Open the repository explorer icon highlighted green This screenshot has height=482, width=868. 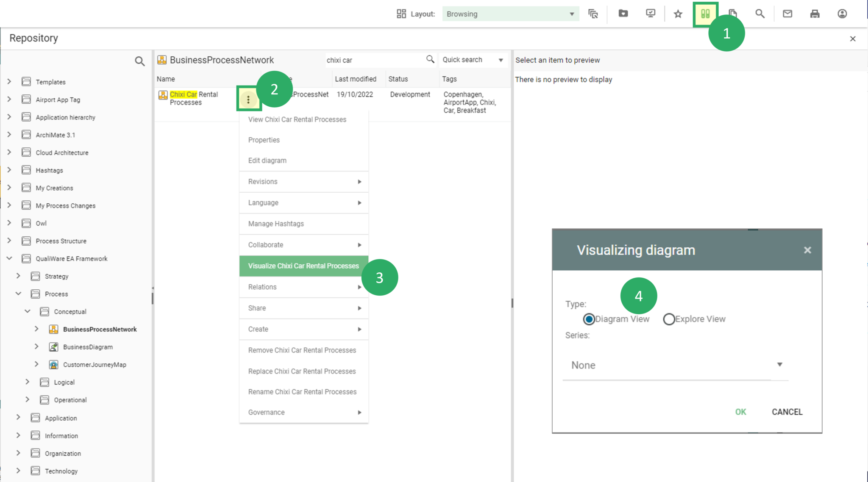(705, 14)
